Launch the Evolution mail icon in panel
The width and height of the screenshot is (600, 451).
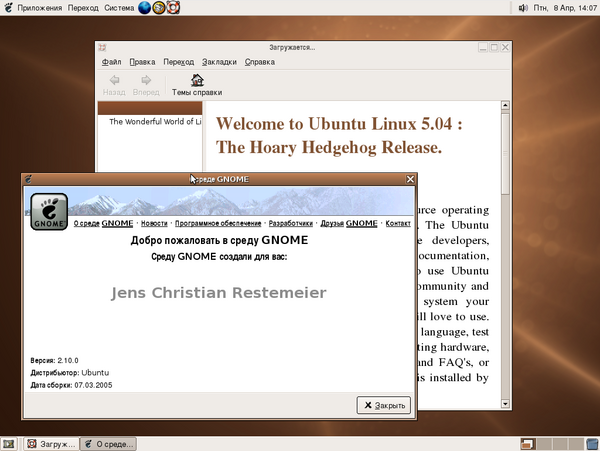click(x=160, y=8)
